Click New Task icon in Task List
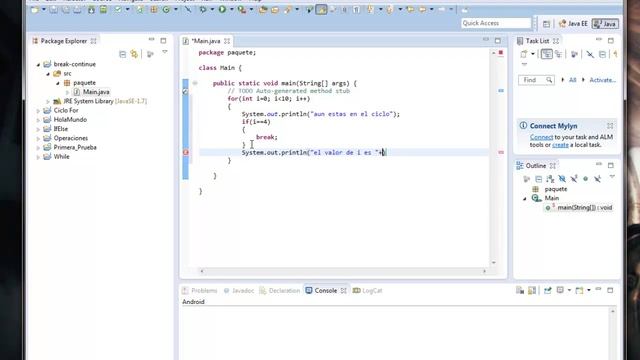 tap(524, 54)
